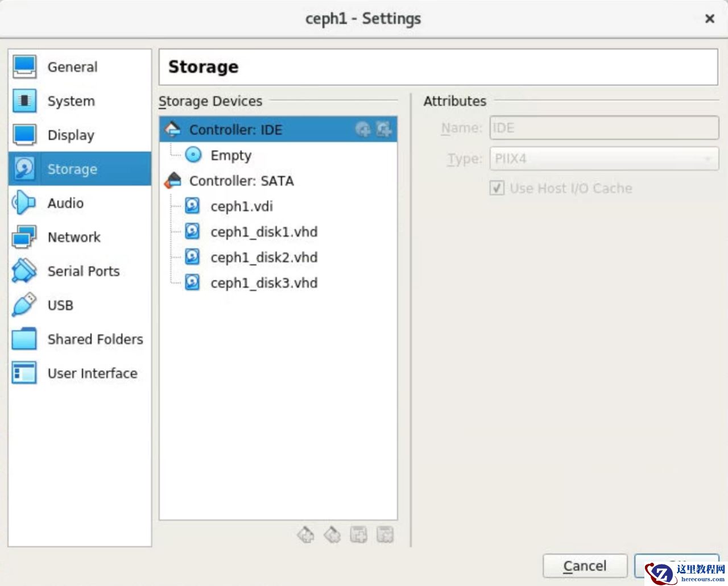Viewport: 728px width, 586px height.
Task: Click the controller Name input field
Action: (604, 128)
